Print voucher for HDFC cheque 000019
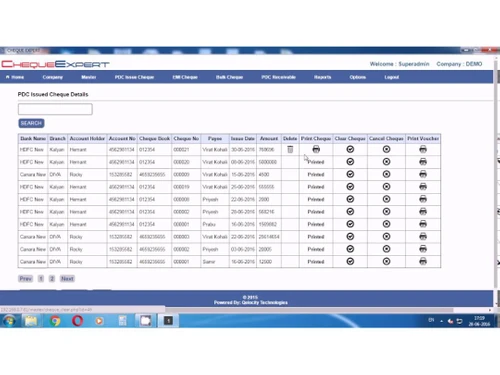Screen dimensions: 500x375 pos(423,187)
